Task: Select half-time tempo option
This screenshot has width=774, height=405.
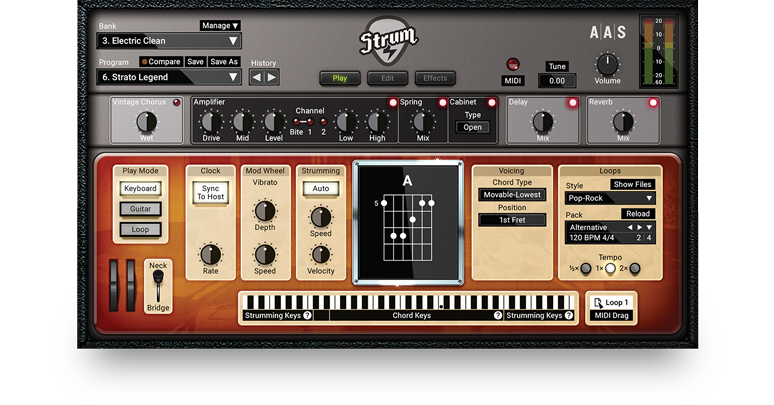Action: 585,269
